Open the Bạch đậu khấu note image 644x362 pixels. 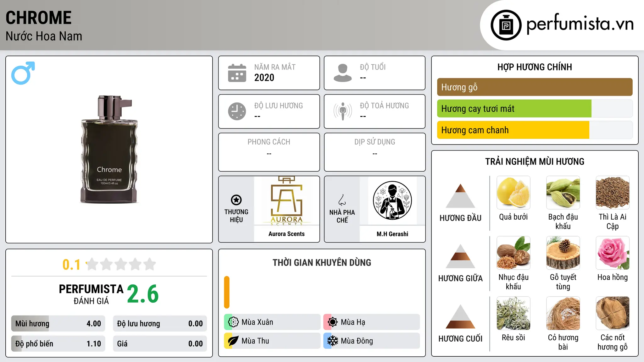[x=563, y=193]
